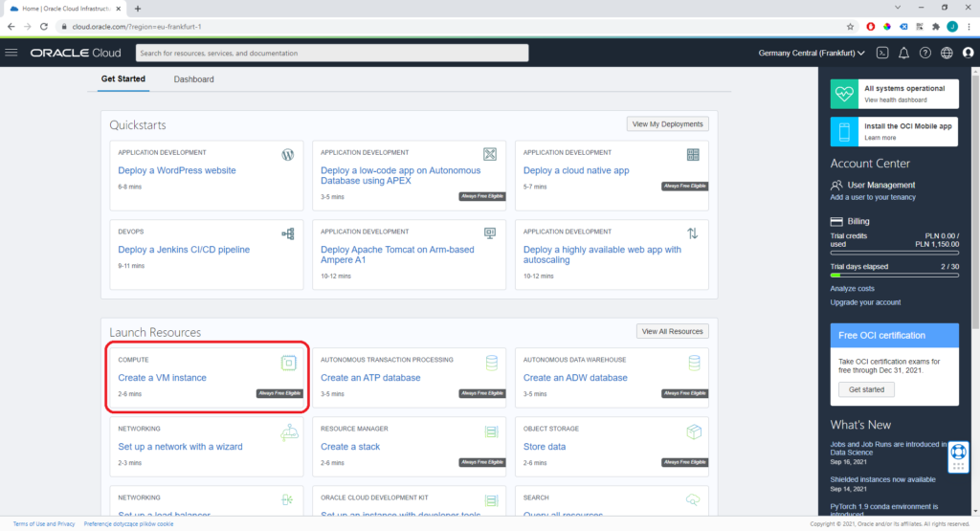Click Add a user to your tenancy
Screen dimensions: 980x531
point(873,197)
